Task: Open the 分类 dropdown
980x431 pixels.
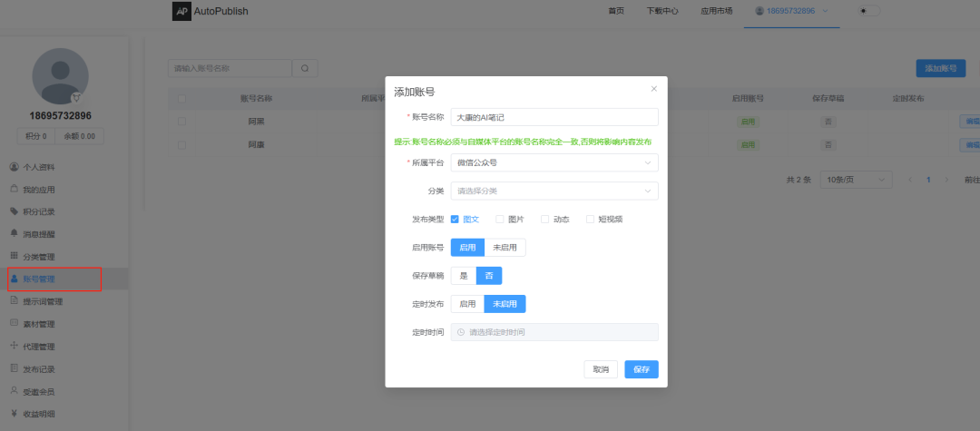Action: coord(554,191)
